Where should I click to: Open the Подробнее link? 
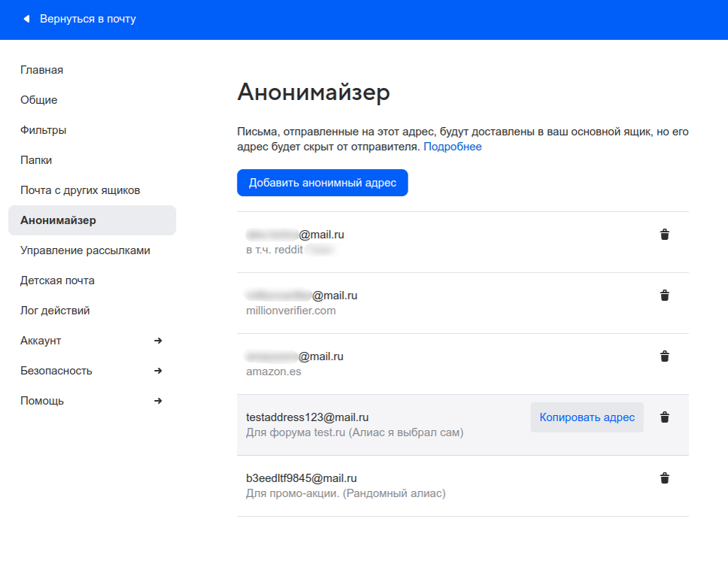coord(452,146)
